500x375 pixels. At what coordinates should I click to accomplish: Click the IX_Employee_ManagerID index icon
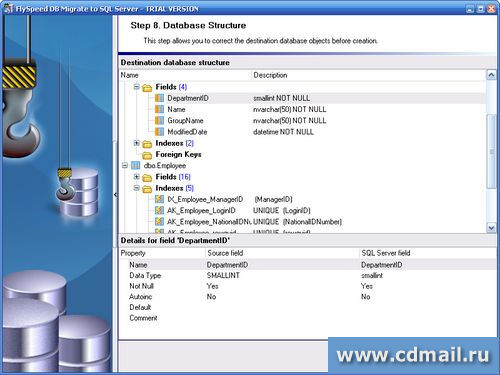[x=159, y=199]
